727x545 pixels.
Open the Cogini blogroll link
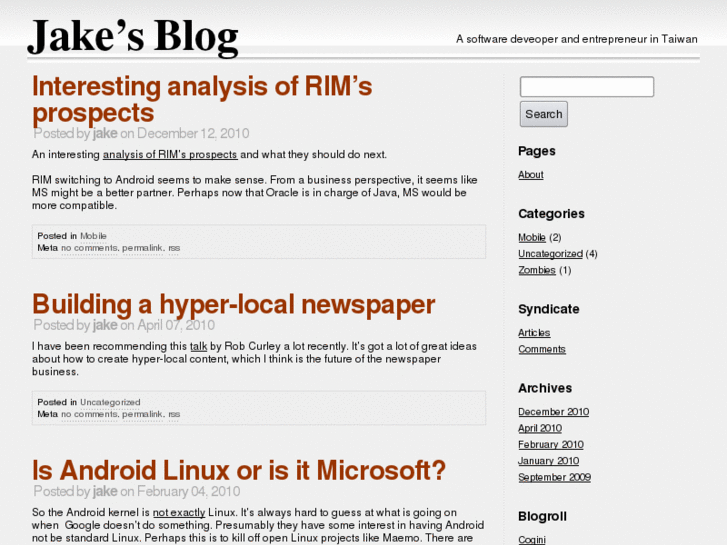point(532,539)
